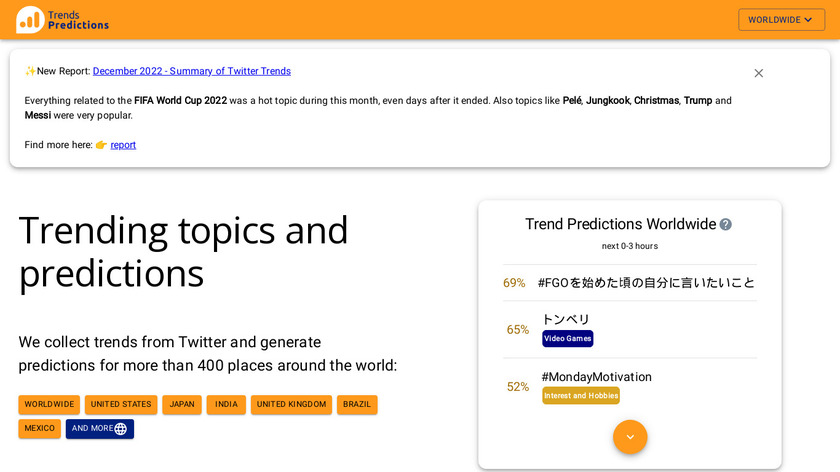Open the AND MORE globe button
This screenshot has width=840, height=472.
pos(99,428)
